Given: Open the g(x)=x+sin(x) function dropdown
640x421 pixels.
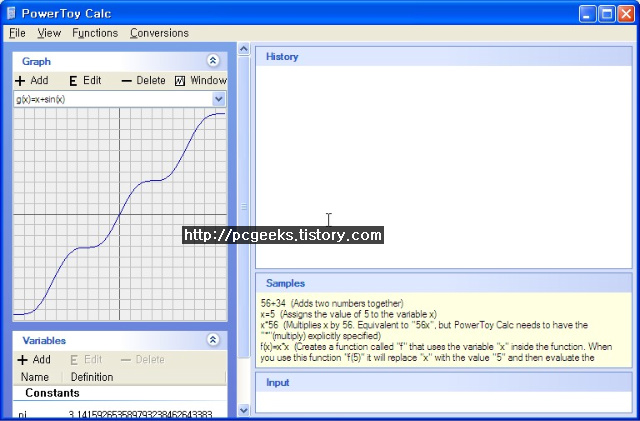Looking at the screenshot, I should tap(218, 99).
